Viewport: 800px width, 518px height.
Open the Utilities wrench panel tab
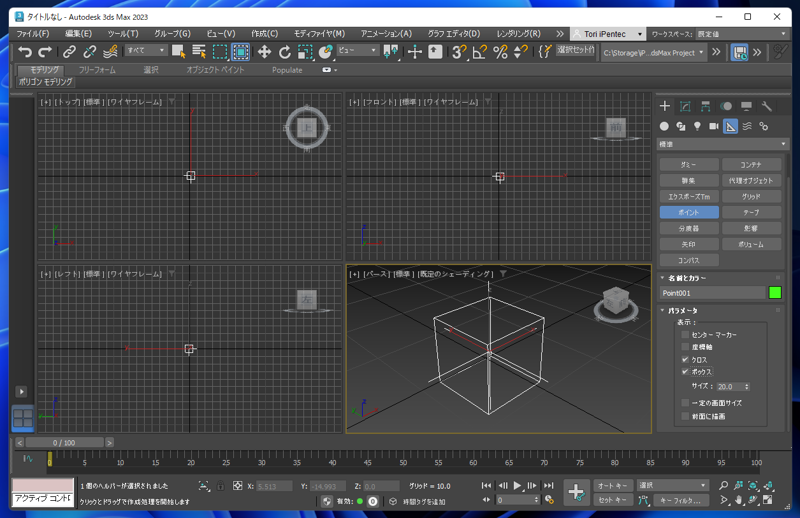tap(766, 106)
